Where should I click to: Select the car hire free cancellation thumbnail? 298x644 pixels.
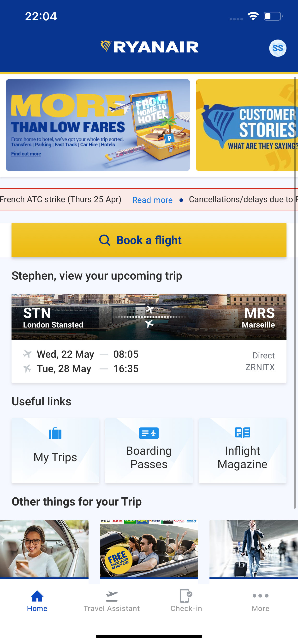click(x=149, y=549)
